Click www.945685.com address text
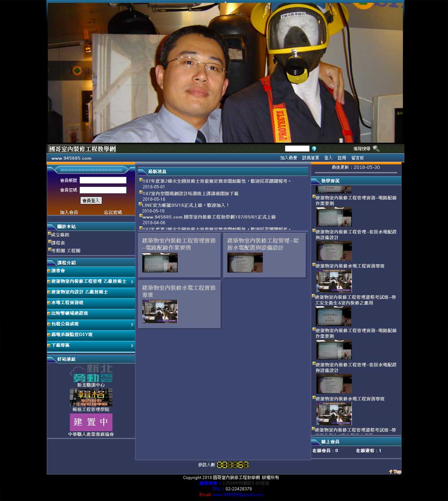Image resolution: width=448 pixels, height=501 pixels. pyautogui.click(x=71, y=158)
